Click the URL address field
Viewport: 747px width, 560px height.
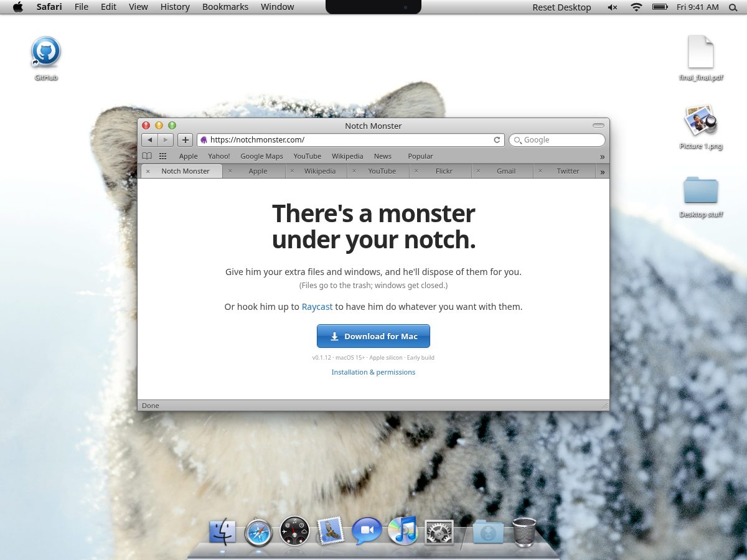pos(350,140)
